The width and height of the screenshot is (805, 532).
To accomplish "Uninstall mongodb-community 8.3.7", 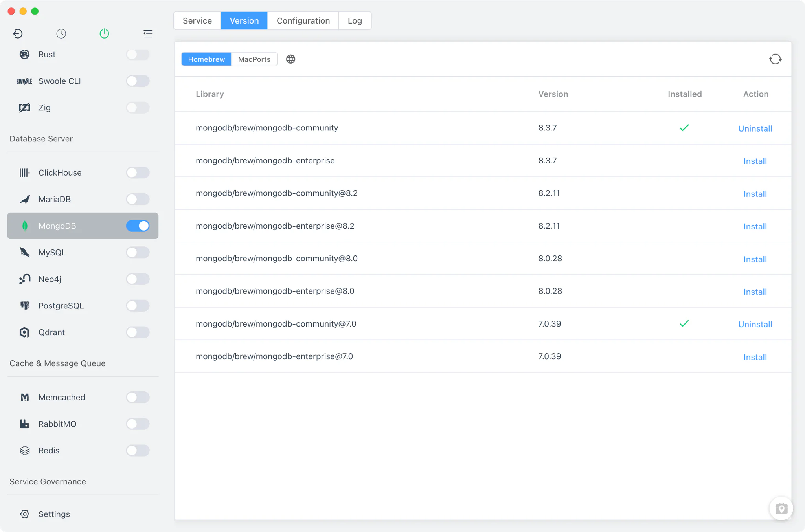I will (755, 128).
